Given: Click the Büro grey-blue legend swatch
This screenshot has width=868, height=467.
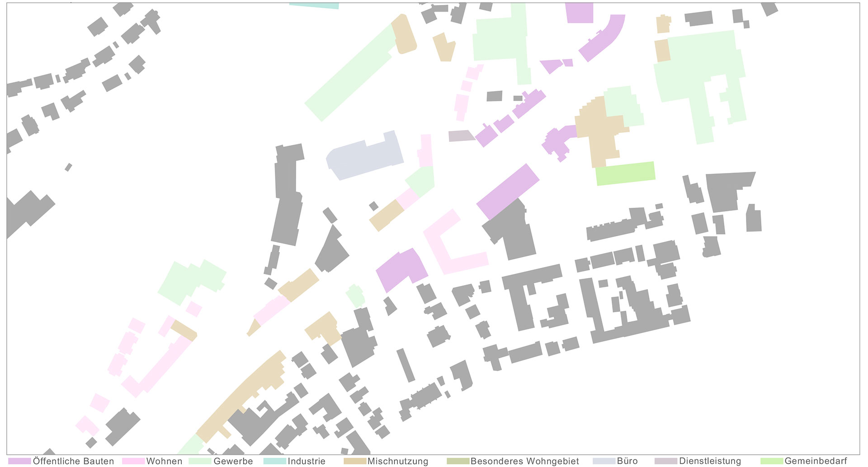Looking at the screenshot, I should [x=604, y=461].
